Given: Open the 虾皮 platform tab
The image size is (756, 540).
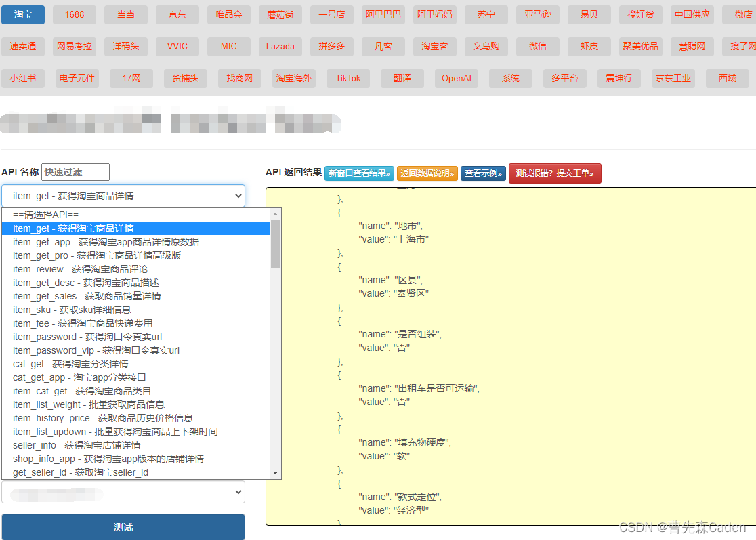Looking at the screenshot, I should click(589, 46).
